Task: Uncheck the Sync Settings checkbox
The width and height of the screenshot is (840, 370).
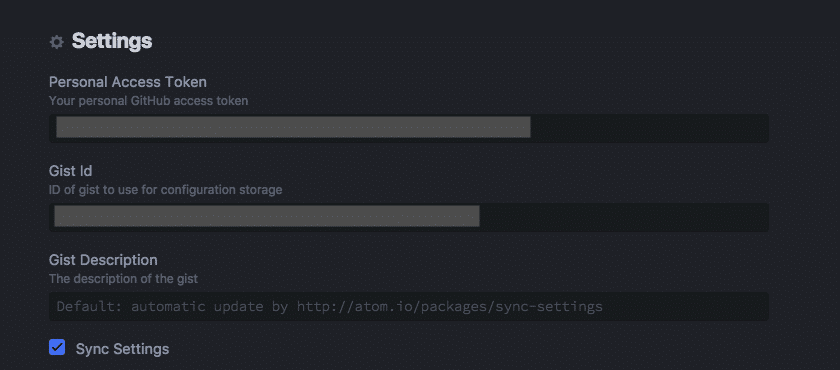Action: click(57, 347)
